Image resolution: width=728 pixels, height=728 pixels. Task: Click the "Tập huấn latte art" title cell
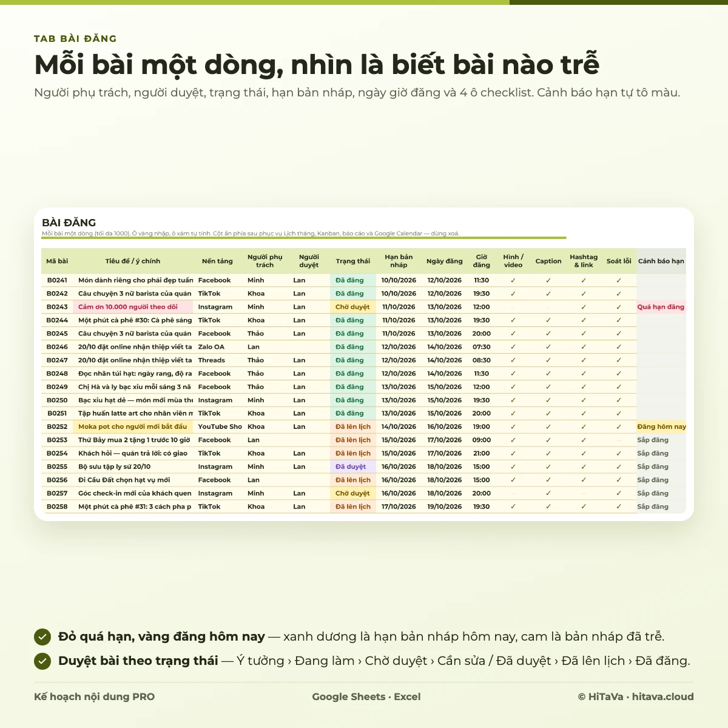point(133,414)
